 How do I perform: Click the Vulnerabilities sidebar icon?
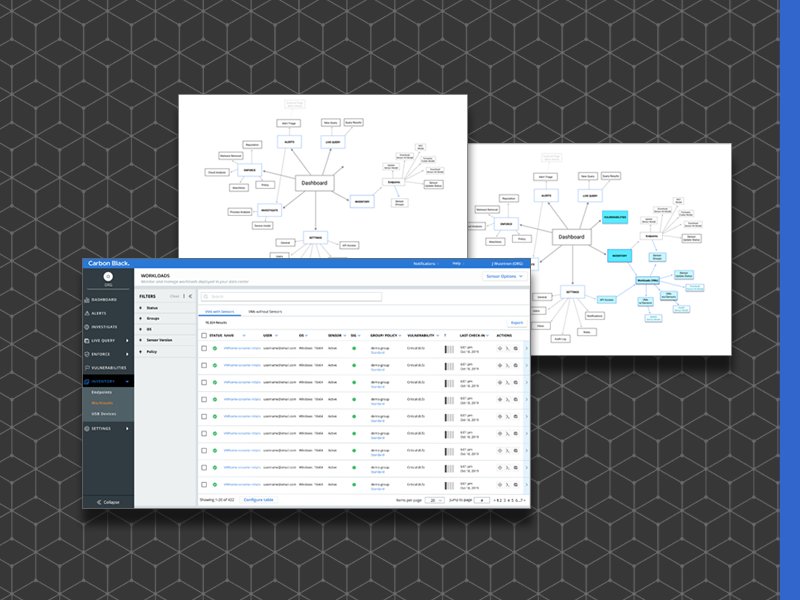click(x=87, y=367)
